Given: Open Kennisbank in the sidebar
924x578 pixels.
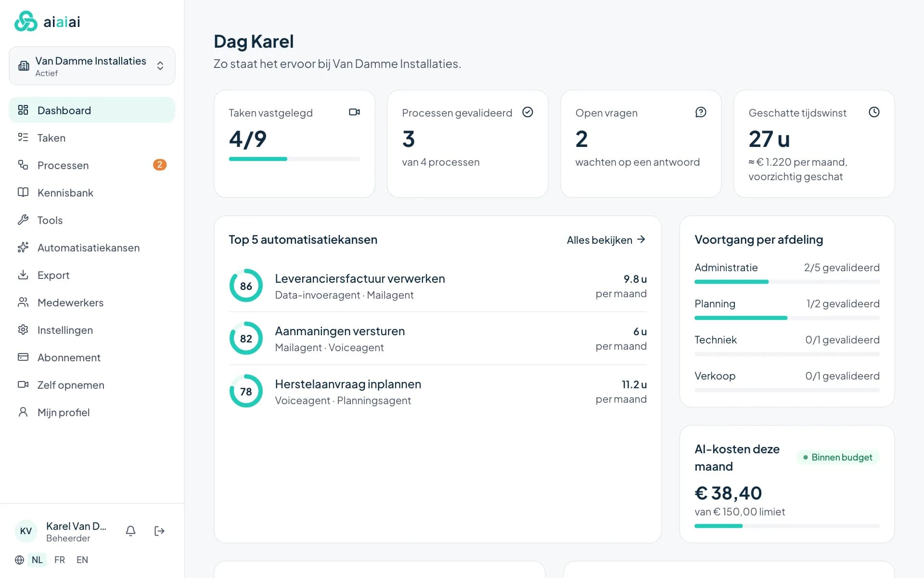Looking at the screenshot, I should point(92,193).
